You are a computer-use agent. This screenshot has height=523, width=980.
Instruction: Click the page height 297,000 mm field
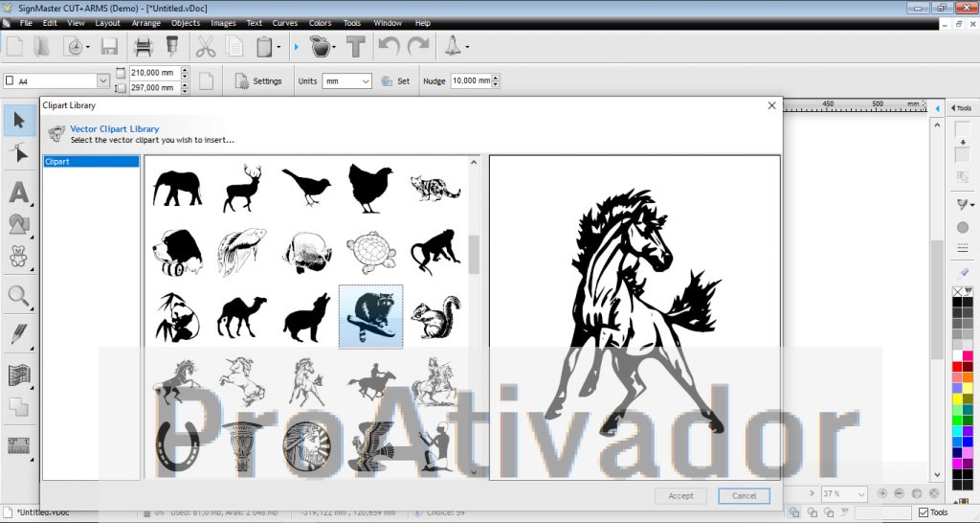point(154,88)
